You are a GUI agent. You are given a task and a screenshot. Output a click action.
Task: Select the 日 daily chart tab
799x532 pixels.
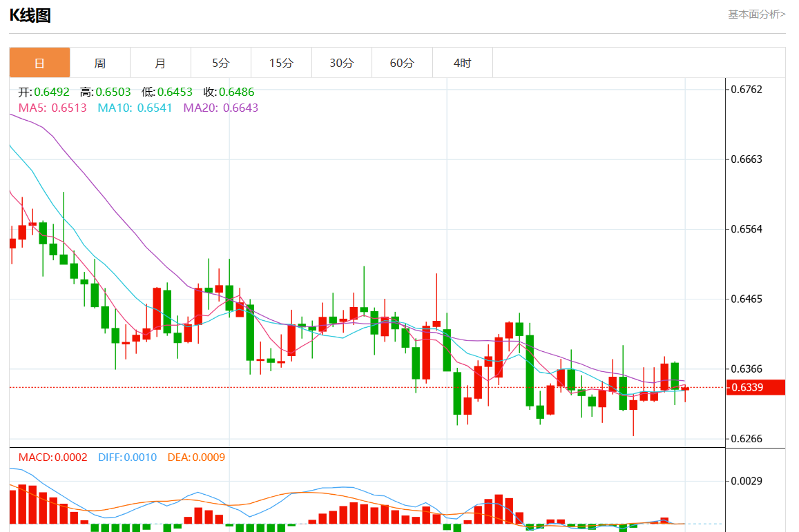pyautogui.click(x=40, y=63)
